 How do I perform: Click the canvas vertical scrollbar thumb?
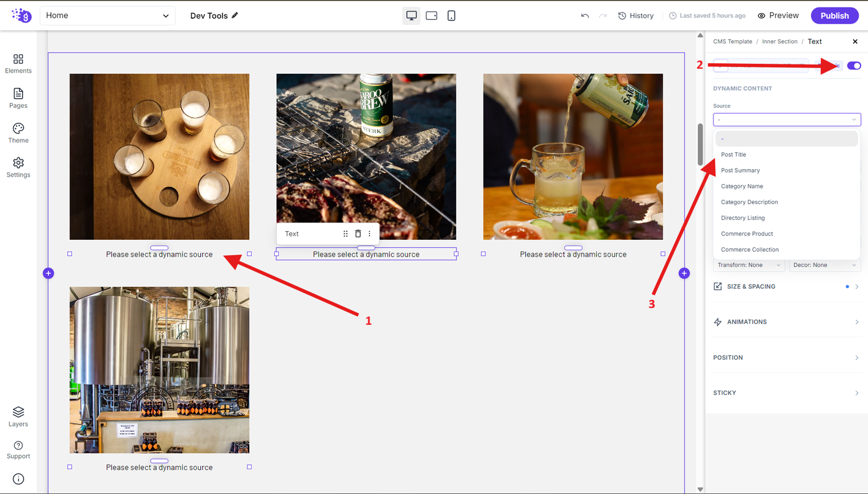[700, 144]
